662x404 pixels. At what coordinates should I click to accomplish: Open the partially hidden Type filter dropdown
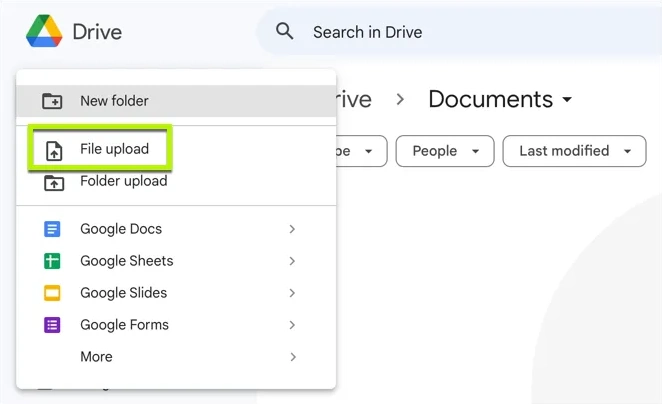coord(361,151)
